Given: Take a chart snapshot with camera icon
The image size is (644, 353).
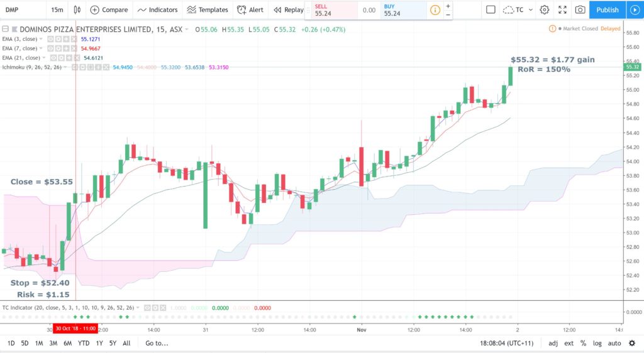Looking at the screenshot, I should [580, 10].
